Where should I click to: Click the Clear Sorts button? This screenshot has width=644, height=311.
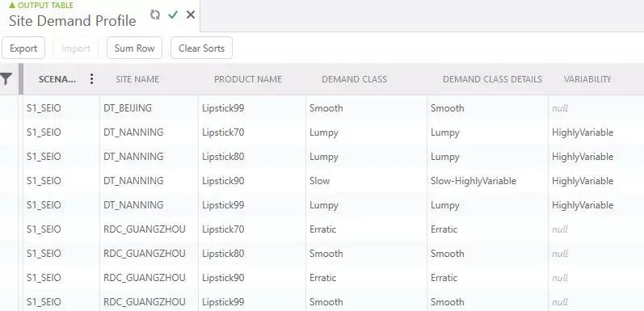click(202, 48)
